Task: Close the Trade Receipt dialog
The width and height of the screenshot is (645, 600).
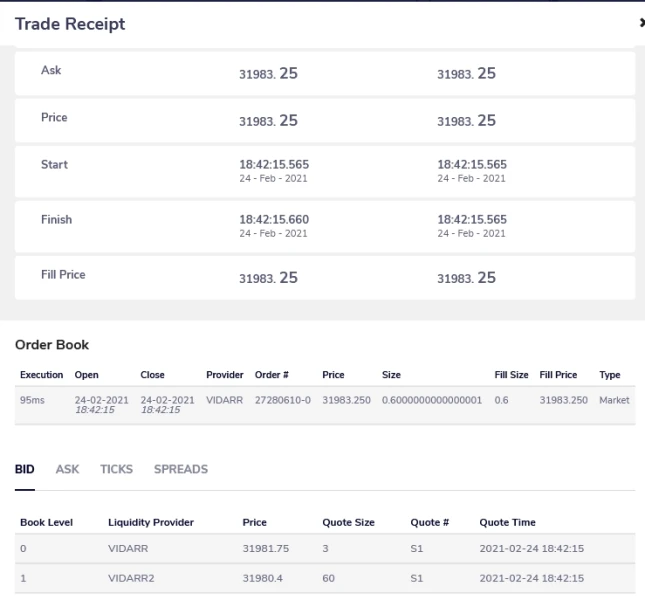Action: pyautogui.click(x=641, y=21)
